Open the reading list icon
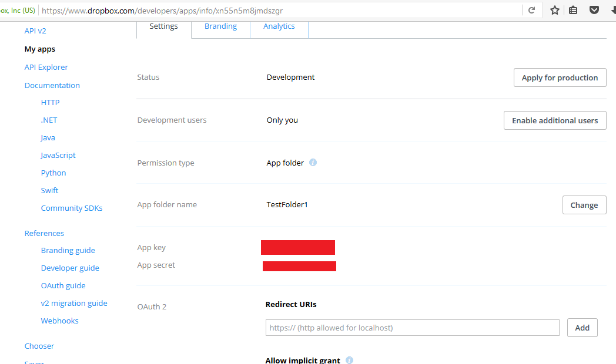 click(x=573, y=10)
